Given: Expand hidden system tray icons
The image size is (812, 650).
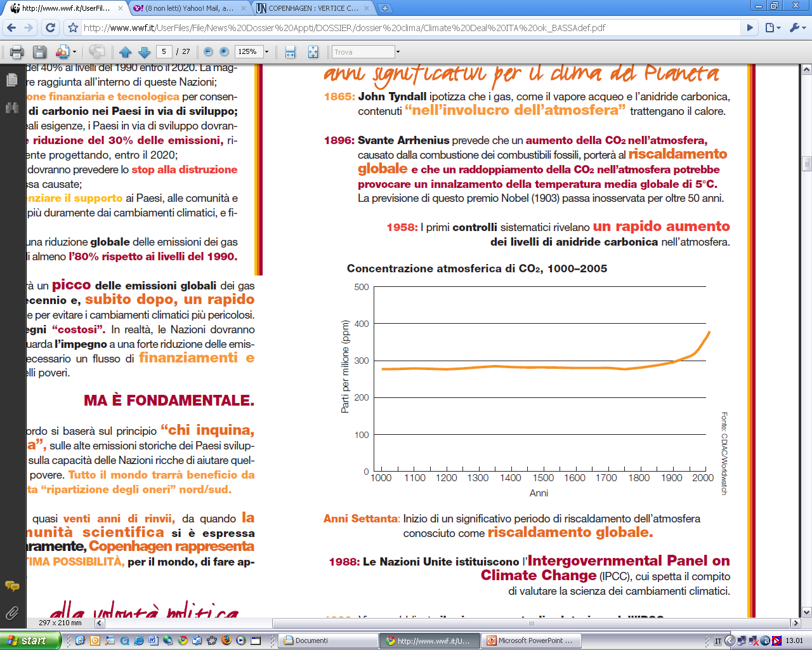Looking at the screenshot, I should point(730,640).
